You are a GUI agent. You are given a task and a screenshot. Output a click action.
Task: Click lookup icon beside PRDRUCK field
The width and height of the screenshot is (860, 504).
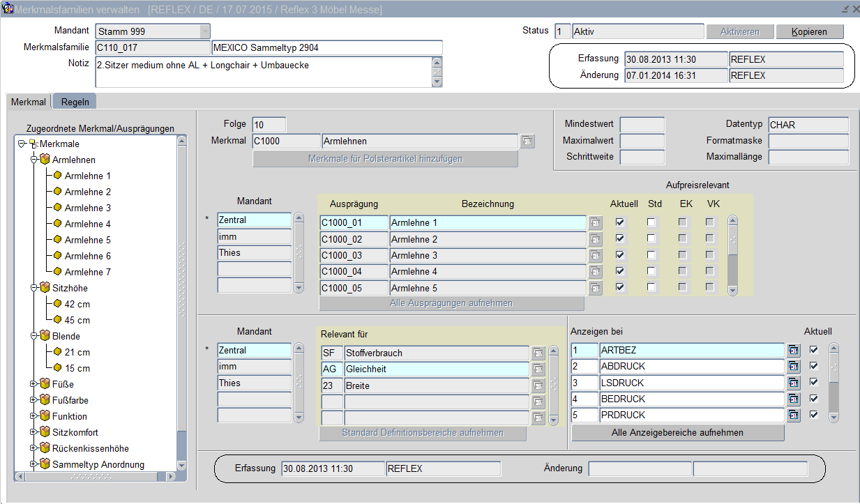794,415
